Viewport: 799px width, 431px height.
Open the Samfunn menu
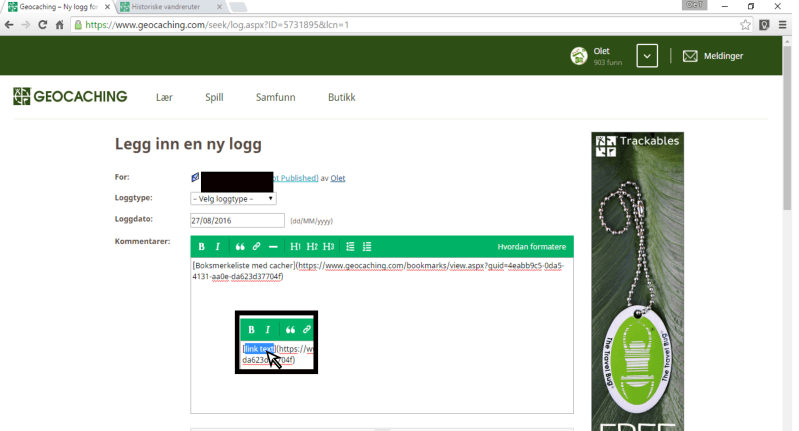tap(276, 97)
